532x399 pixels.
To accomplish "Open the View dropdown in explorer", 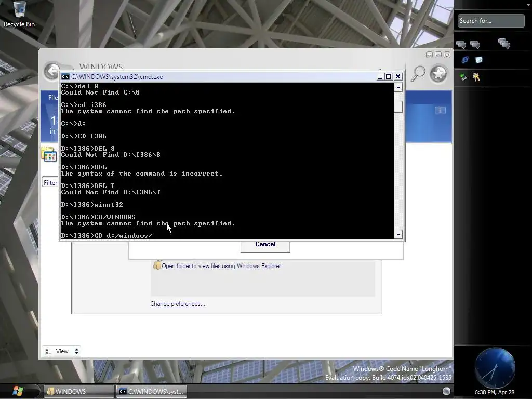I will (x=57, y=351).
